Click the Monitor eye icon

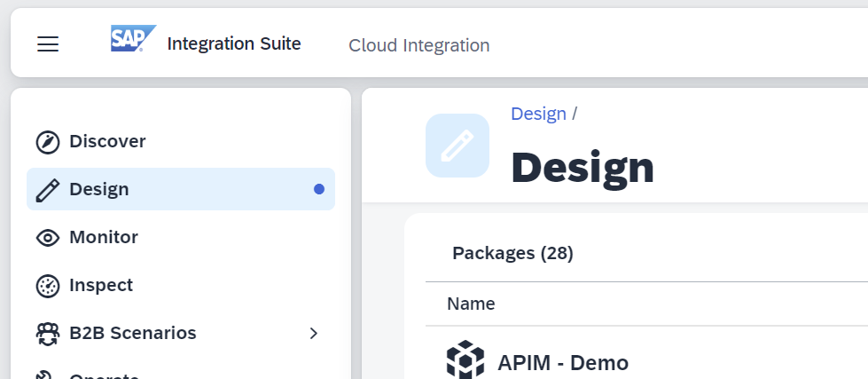(48, 238)
